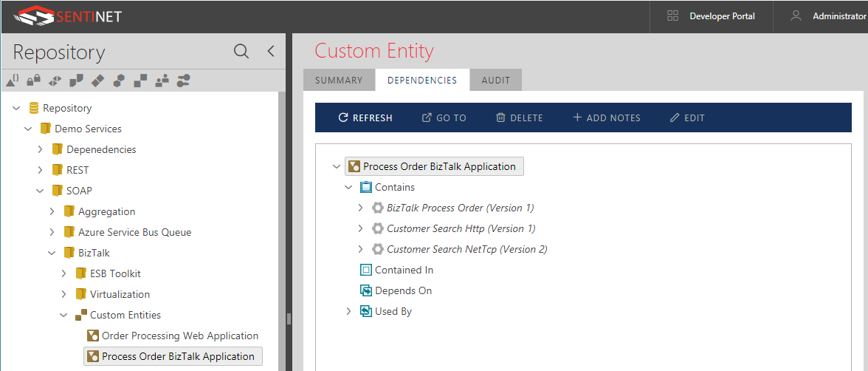Click the folded-corner pages toolbar icon
Screen dimensions: 868x371
pyautogui.click(x=76, y=81)
